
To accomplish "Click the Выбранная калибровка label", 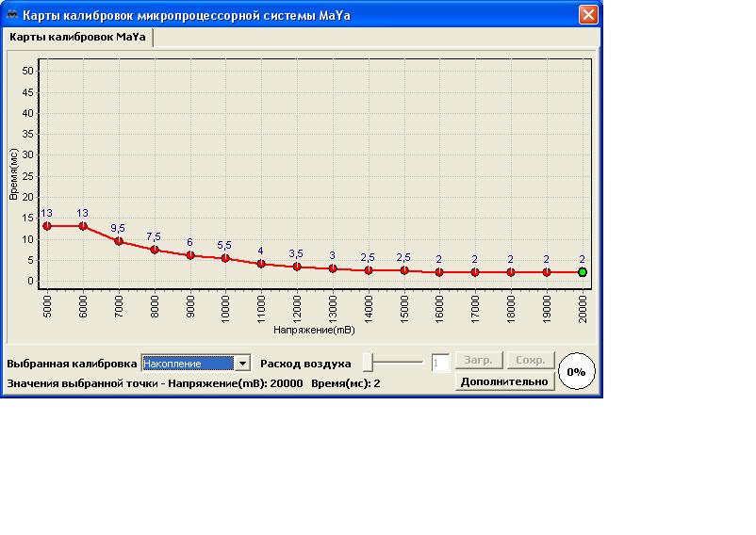I will (x=72, y=364).
